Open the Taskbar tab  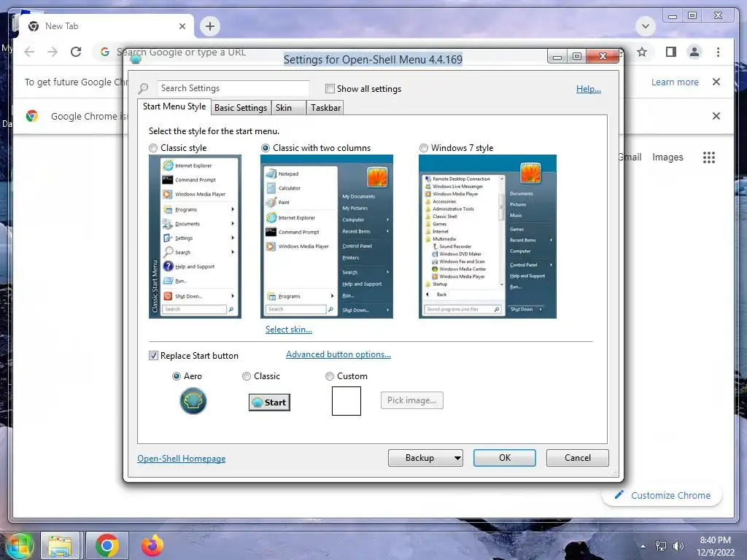pos(325,108)
